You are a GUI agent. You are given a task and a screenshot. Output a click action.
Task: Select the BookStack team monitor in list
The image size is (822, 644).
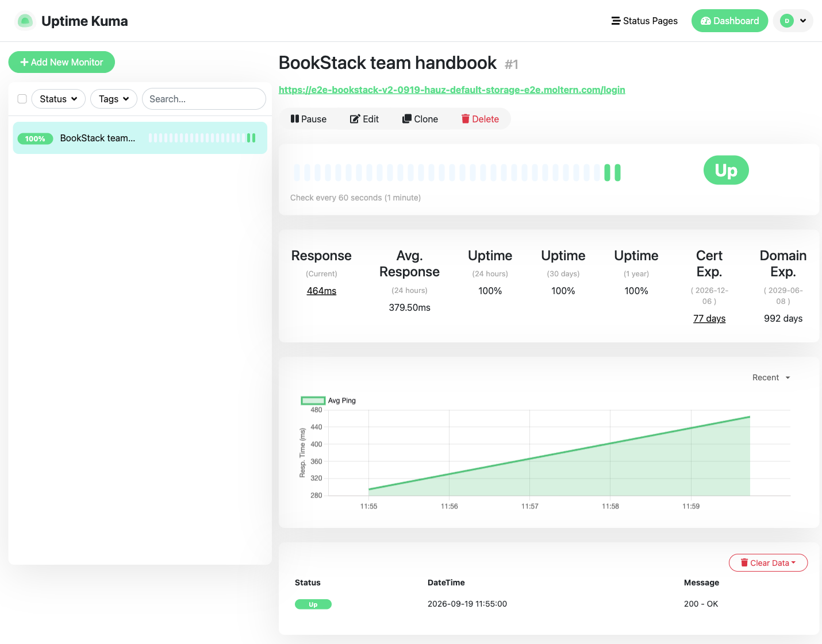[140, 138]
